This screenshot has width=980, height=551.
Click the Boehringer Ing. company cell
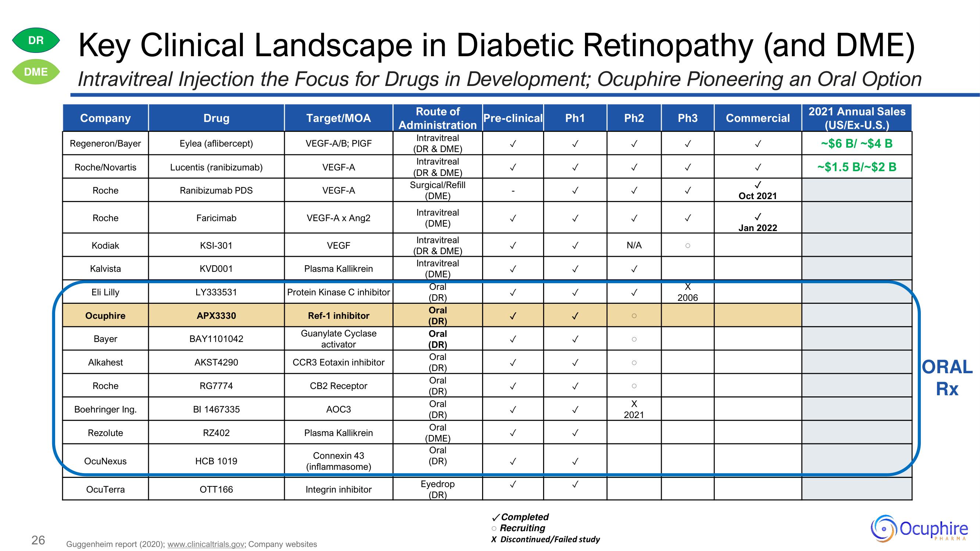point(105,410)
